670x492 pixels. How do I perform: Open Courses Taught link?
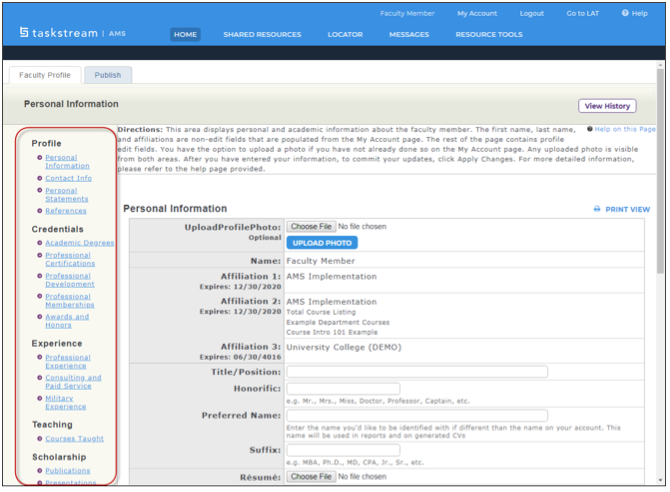click(x=74, y=439)
